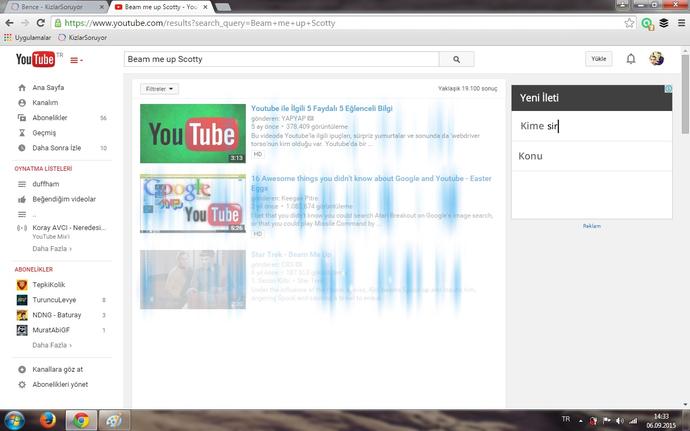Image resolution: width=690 pixels, height=431 pixels.
Task: Click the Star Trek video thumbnail
Action: pos(193,280)
